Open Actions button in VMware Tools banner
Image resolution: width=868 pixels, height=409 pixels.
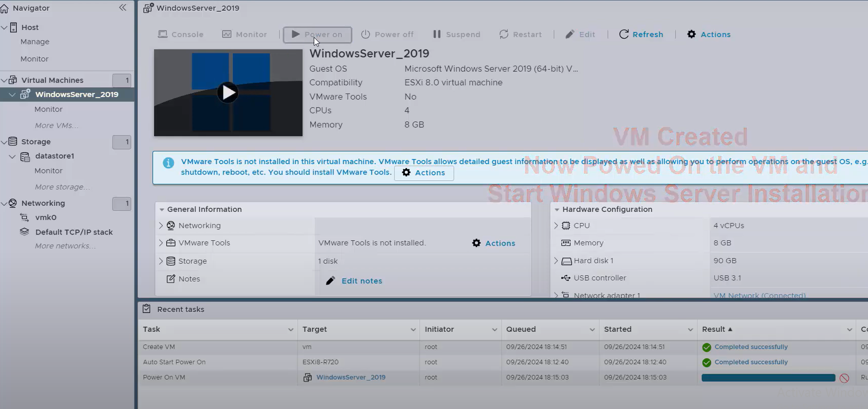tap(424, 173)
